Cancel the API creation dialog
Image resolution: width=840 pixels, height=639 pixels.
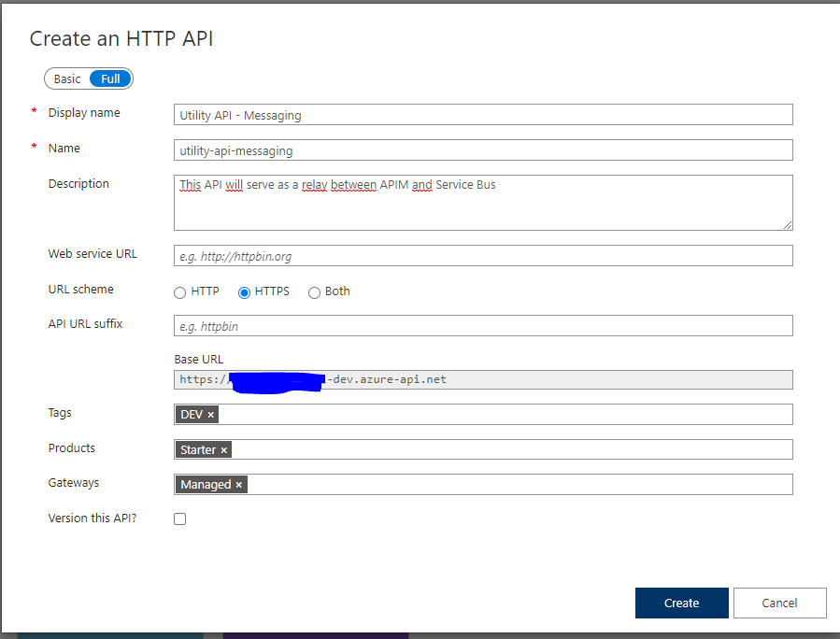[x=779, y=603]
